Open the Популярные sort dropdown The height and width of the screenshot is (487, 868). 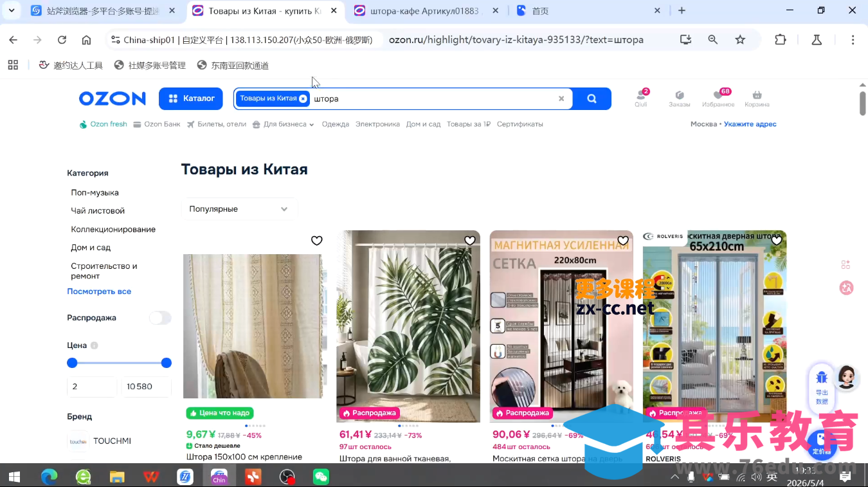pos(239,209)
